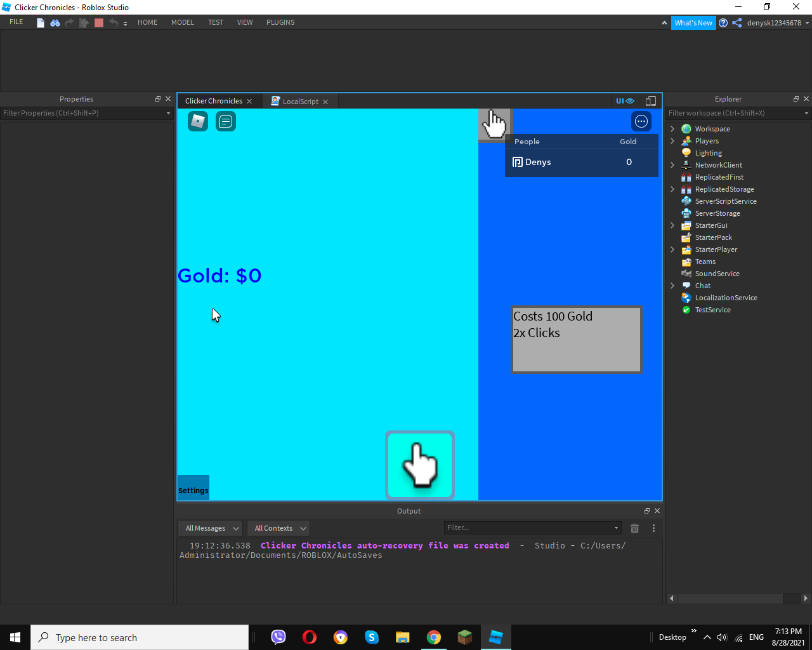The width and height of the screenshot is (812, 650).
Task: Open the help question mark icon
Action: (x=723, y=23)
